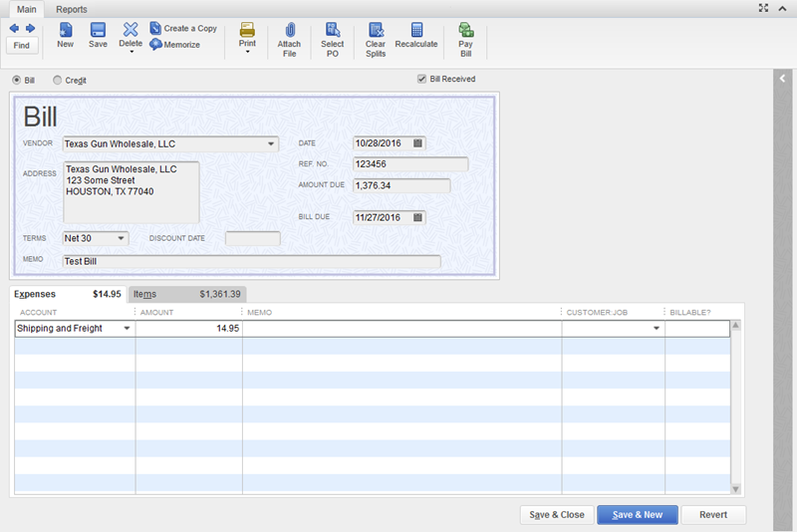This screenshot has width=797, height=532.
Task: Save the bill using Save icon
Action: 98,35
